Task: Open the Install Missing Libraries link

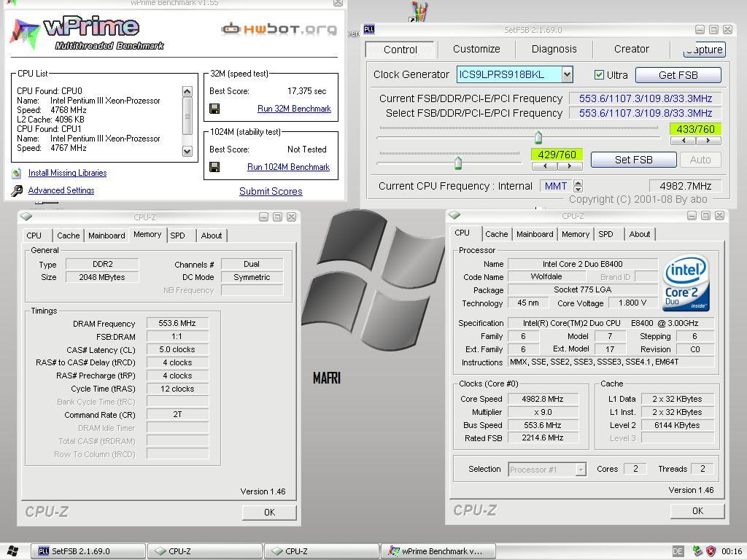Action: pyautogui.click(x=67, y=173)
